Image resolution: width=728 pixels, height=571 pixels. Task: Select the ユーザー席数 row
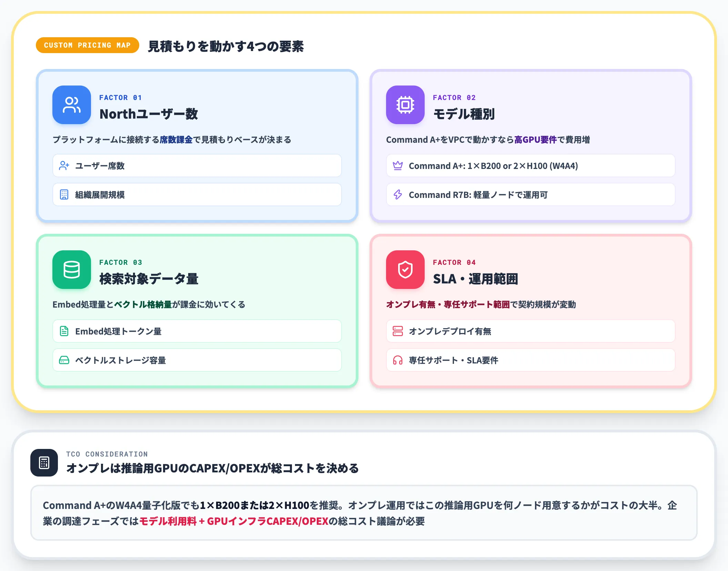click(197, 166)
